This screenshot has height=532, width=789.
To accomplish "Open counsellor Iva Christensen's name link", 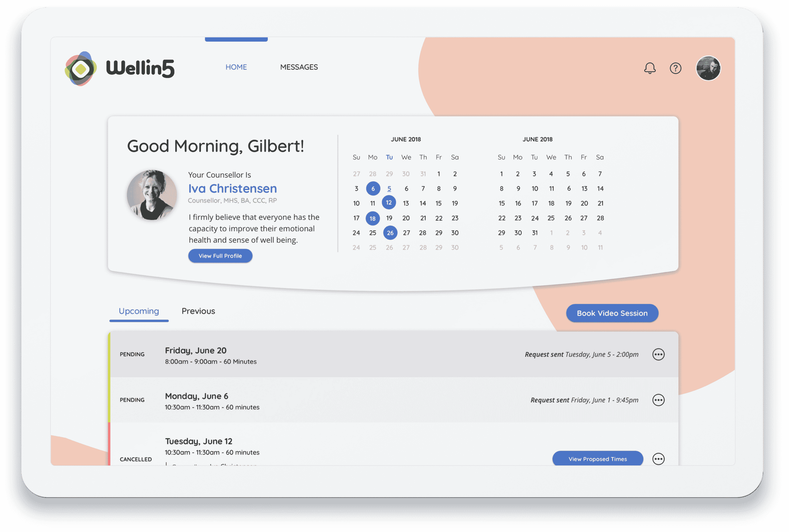I will pos(232,188).
